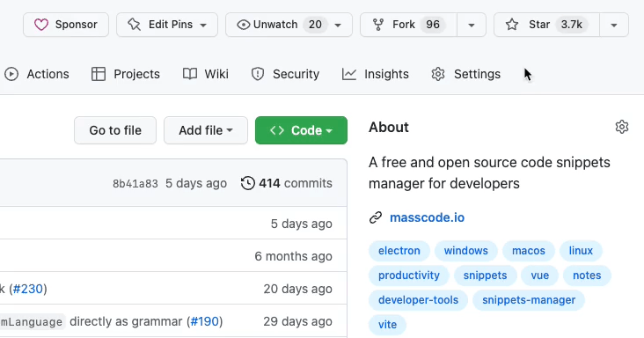Expand the Fork options dropdown arrow
This screenshot has height=338, width=644.
472,25
